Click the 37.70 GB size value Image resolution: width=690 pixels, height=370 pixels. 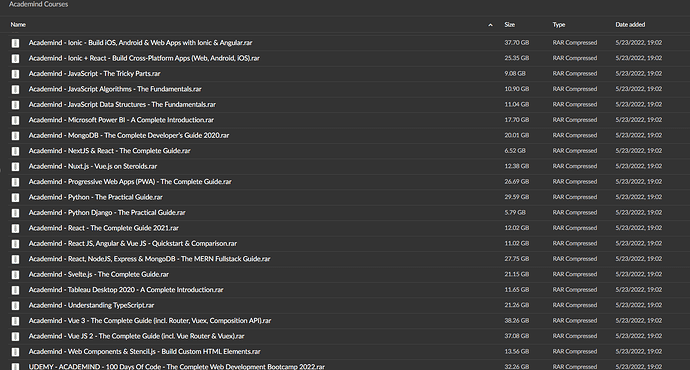click(517, 43)
